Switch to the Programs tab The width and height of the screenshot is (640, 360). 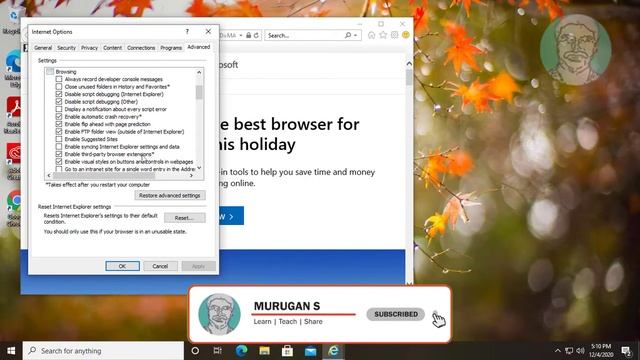[171, 48]
